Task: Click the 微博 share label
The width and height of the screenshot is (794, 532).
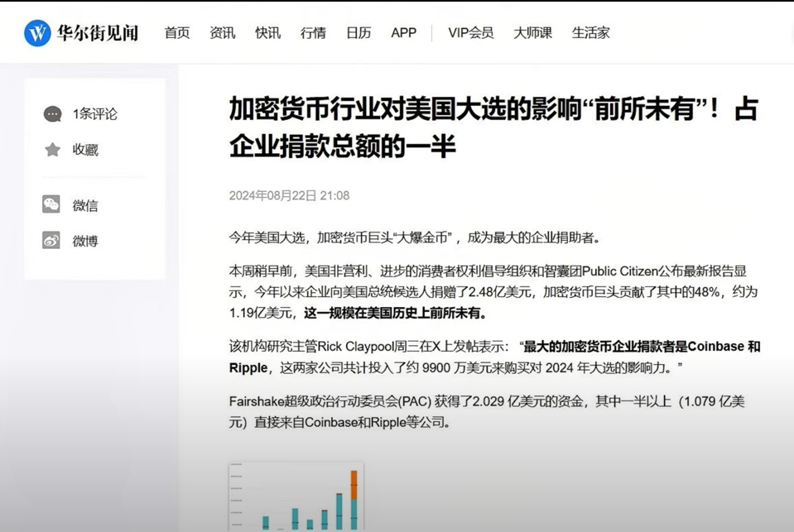Action: click(x=85, y=241)
